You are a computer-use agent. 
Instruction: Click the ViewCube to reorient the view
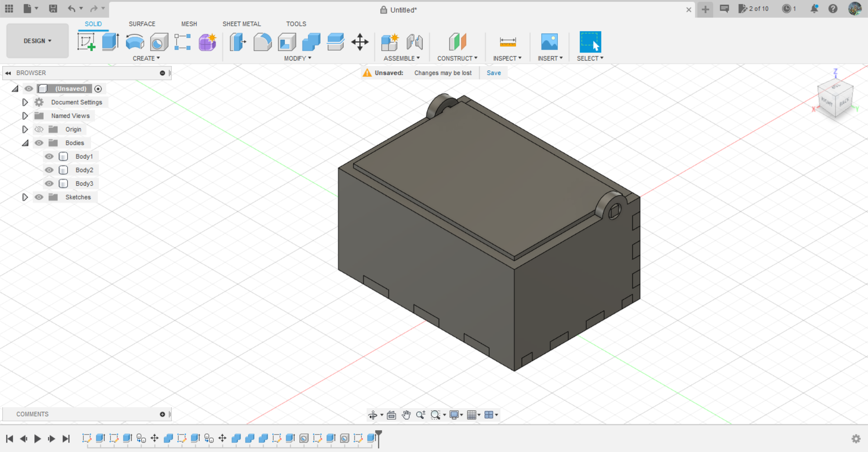(835, 99)
